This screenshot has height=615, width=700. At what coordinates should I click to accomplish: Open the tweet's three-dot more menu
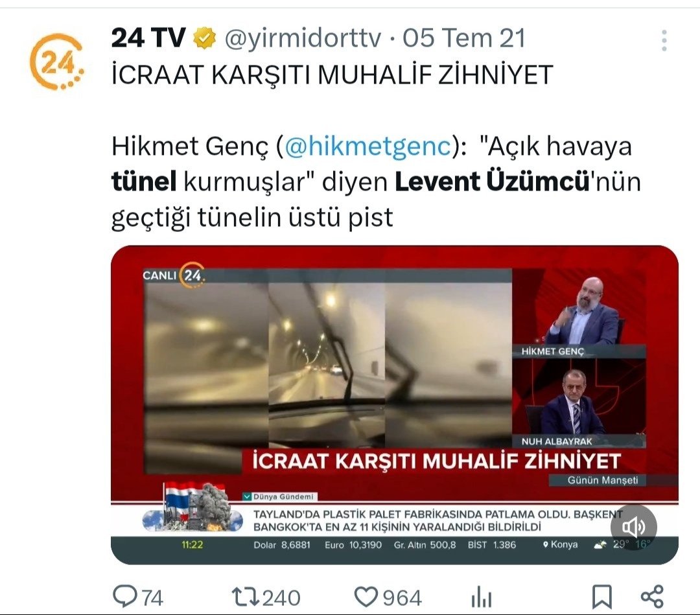pos(664,41)
